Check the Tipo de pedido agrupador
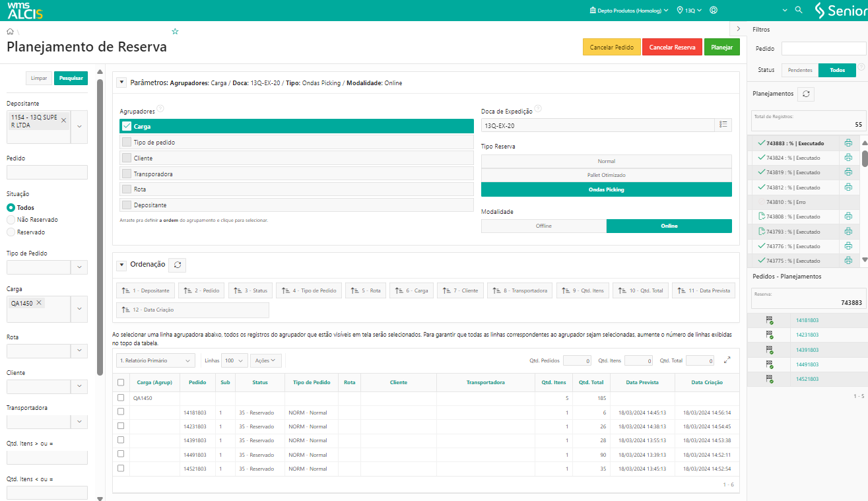Image resolution: width=868 pixels, height=501 pixels. pos(127,143)
